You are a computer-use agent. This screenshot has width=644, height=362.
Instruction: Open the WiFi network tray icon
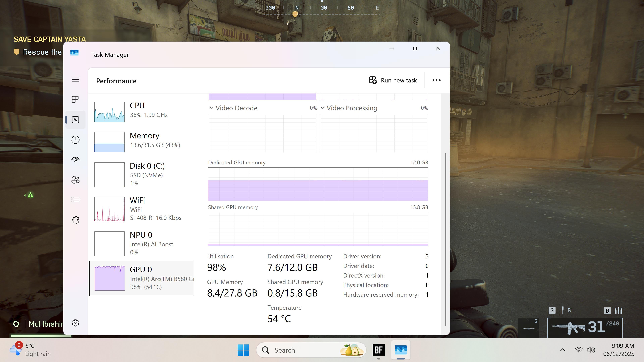point(578,350)
